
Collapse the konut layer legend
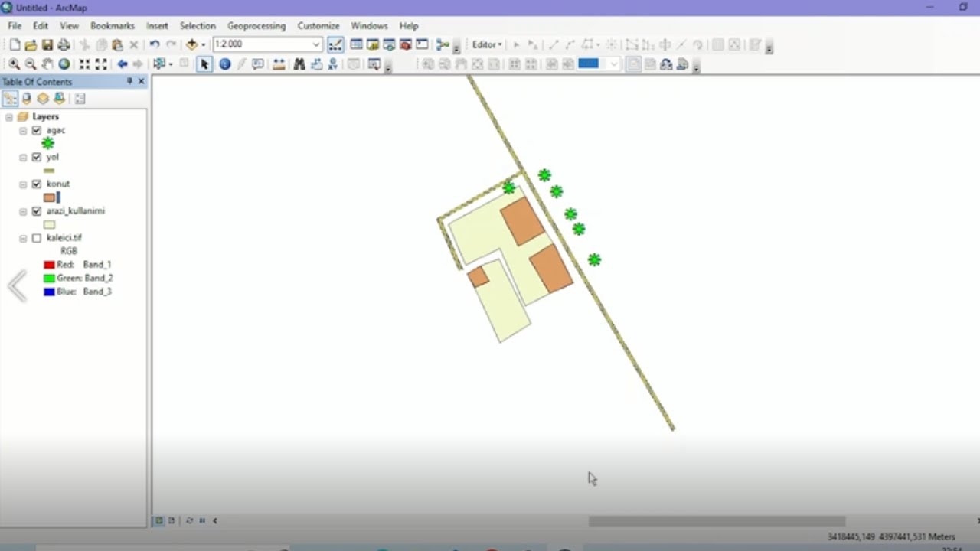(23, 184)
